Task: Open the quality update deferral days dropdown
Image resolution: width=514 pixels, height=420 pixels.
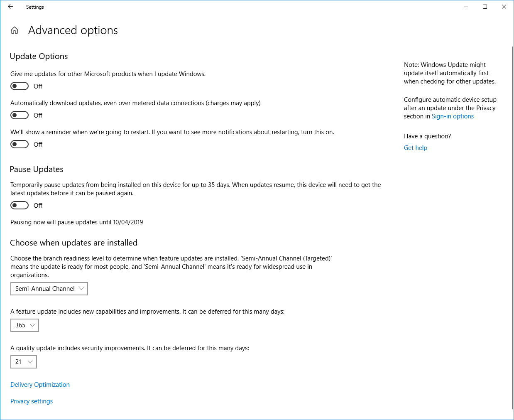Action: [x=23, y=362]
